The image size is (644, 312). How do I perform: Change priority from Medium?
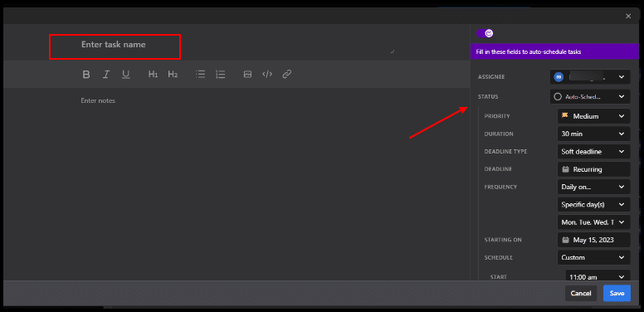point(593,116)
